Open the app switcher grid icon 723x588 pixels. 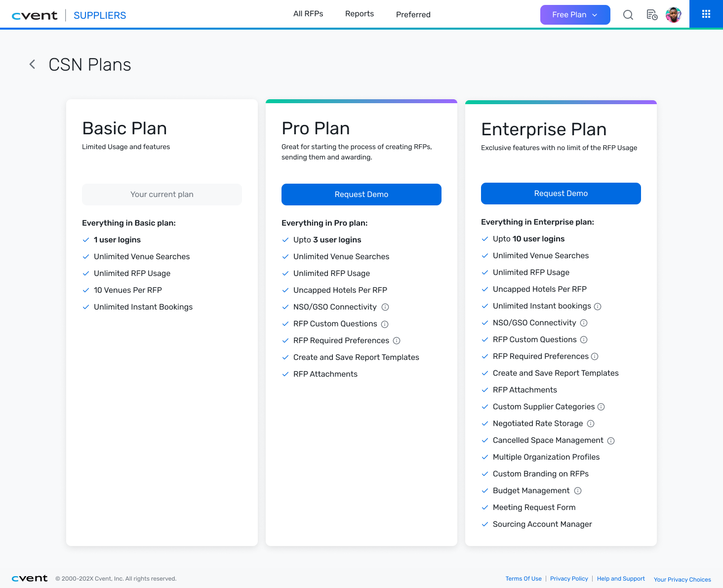(x=706, y=14)
